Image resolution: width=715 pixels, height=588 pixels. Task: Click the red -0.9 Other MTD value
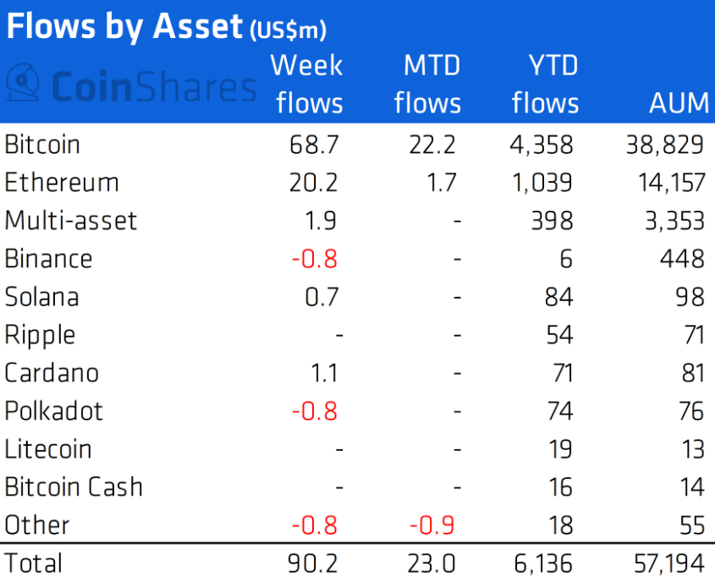tap(431, 525)
